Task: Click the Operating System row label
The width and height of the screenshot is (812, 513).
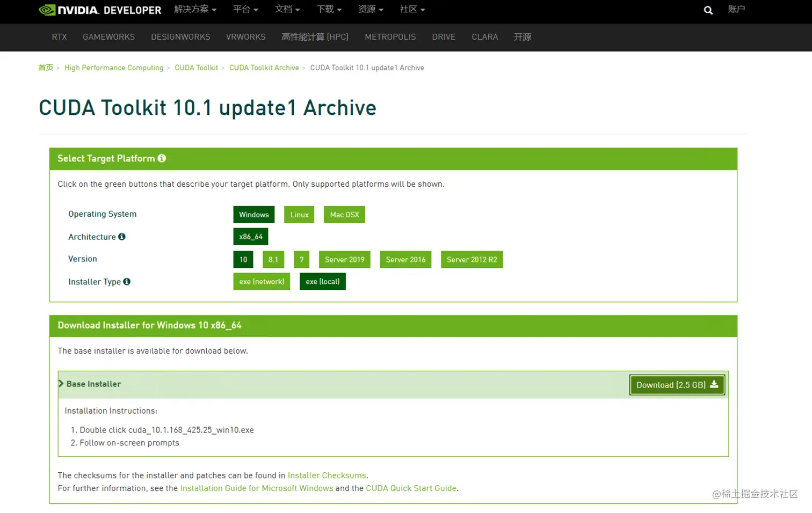Action: [x=103, y=214]
